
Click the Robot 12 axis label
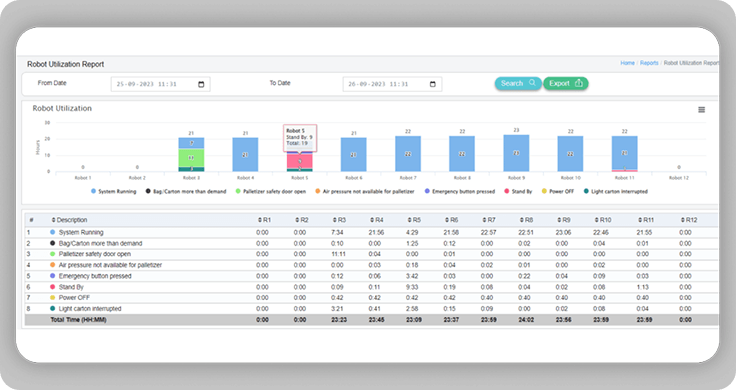[679, 178]
